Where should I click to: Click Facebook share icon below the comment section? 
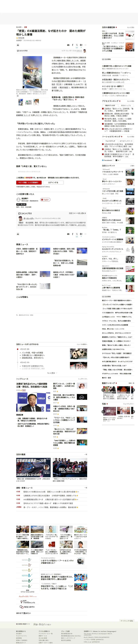[x=73, y=234]
